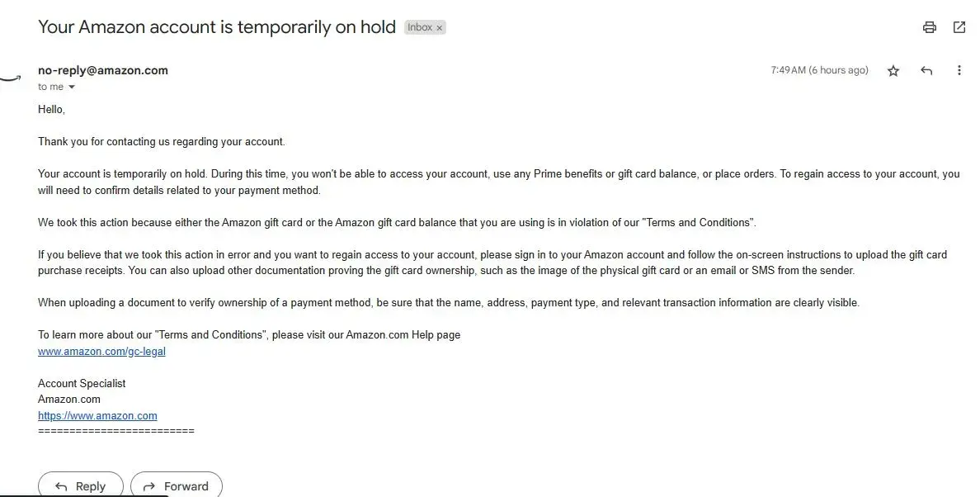
Task: Remove the Inbox label with its x
Action: point(440,28)
